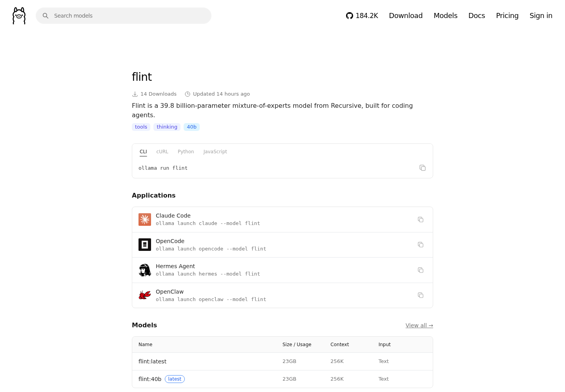Image resolution: width=565 pixels, height=392 pixels.
Task: Copy the OpenClaw launch command
Action: (421, 295)
